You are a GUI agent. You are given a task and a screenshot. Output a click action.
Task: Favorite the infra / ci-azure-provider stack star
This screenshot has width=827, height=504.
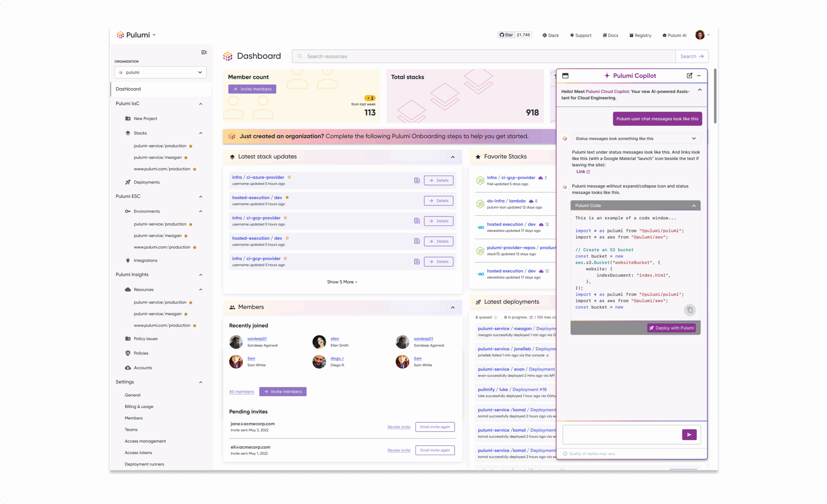click(289, 177)
